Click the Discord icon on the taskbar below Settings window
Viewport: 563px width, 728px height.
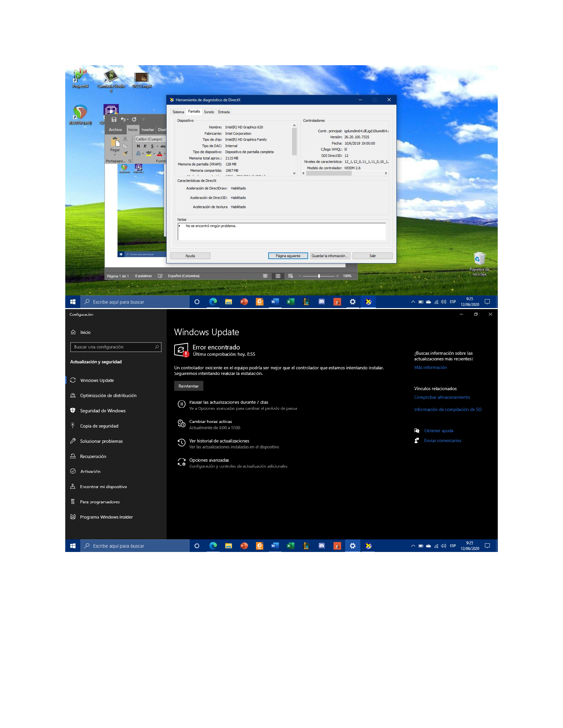(x=322, y=546)
